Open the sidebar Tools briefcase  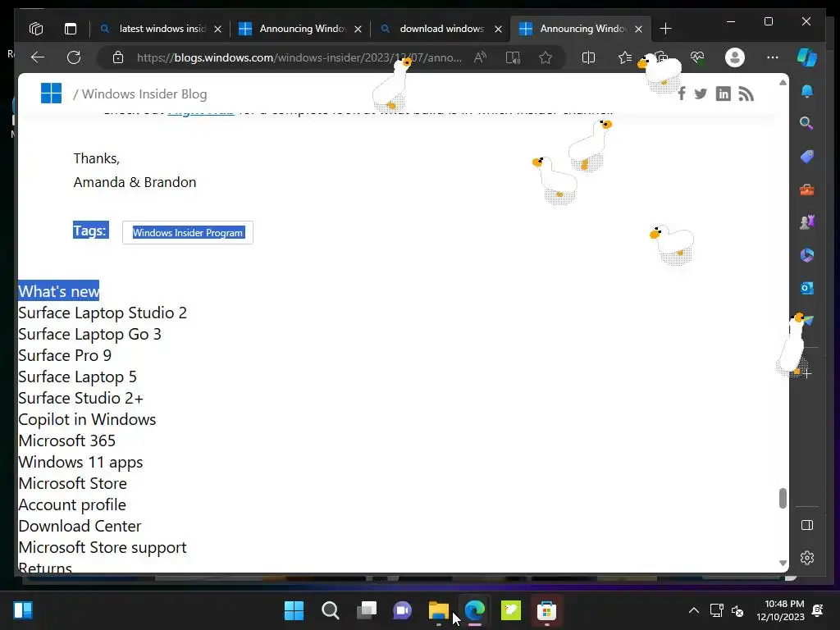pos(807,189)
